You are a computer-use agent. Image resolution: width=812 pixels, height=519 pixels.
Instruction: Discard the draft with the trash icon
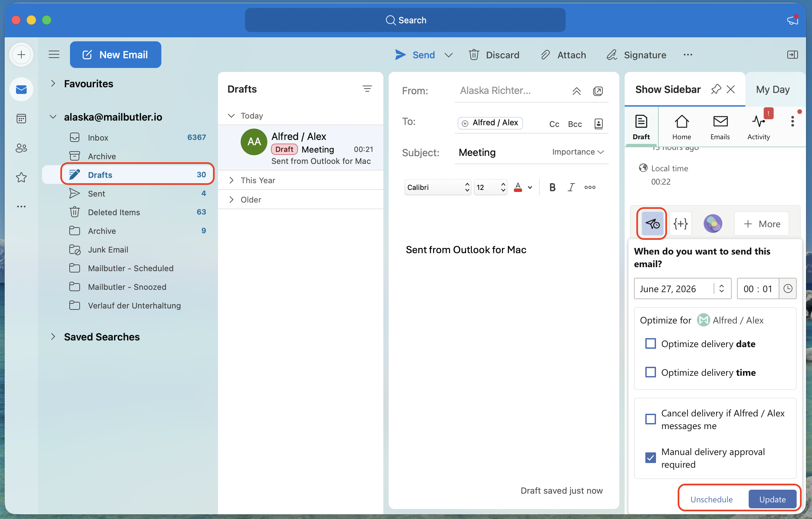(x=474, y=55)
